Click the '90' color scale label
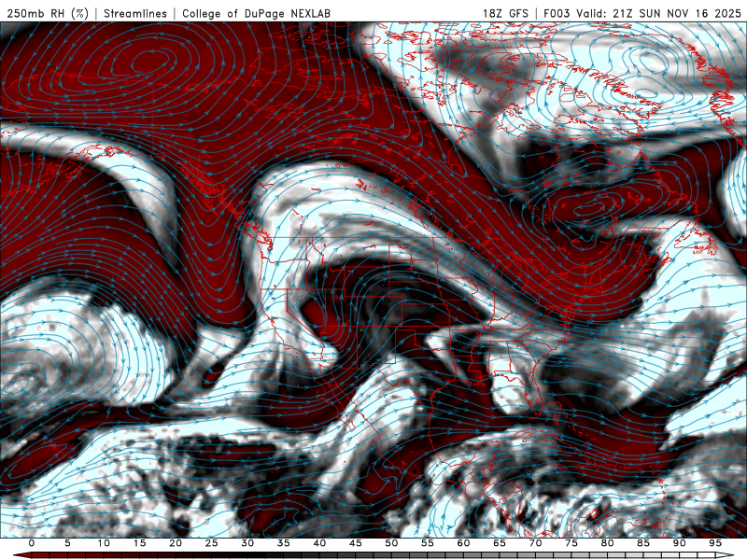 click(680, 543)
